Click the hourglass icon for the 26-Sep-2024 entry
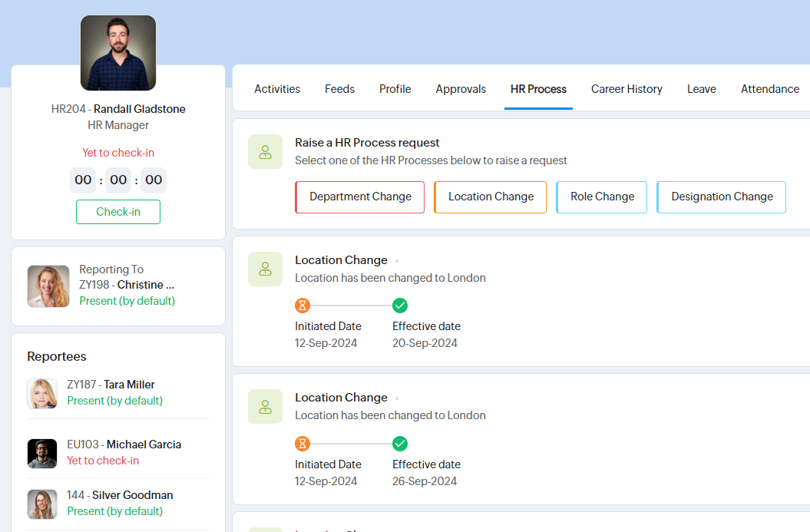This screenshot has height=532, width=810. (303, 443)
